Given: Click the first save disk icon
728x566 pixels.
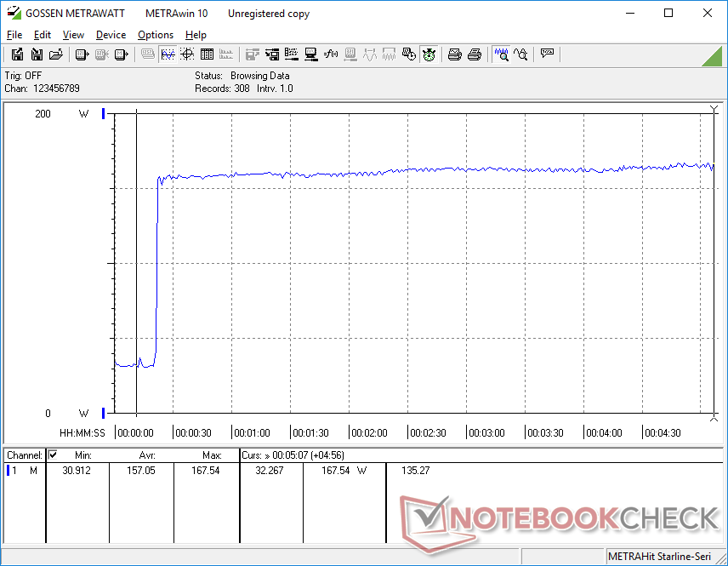Looking at the screenshot, I should pos(17,54).
